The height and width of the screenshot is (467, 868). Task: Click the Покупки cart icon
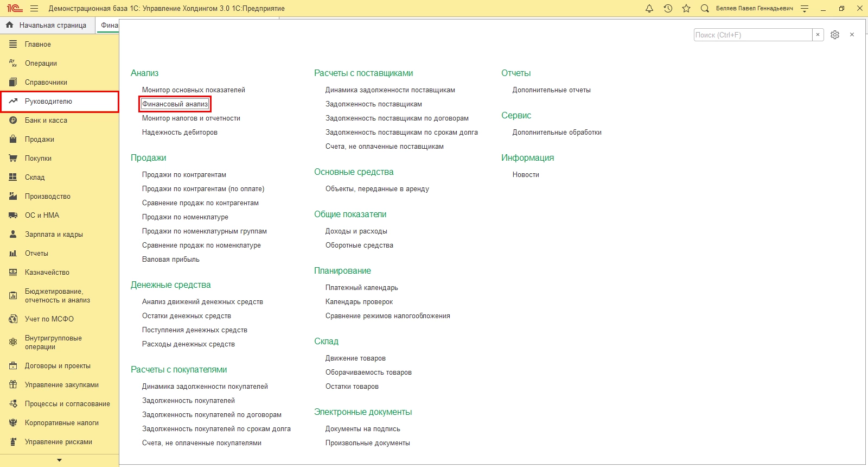tap(13, 158)
